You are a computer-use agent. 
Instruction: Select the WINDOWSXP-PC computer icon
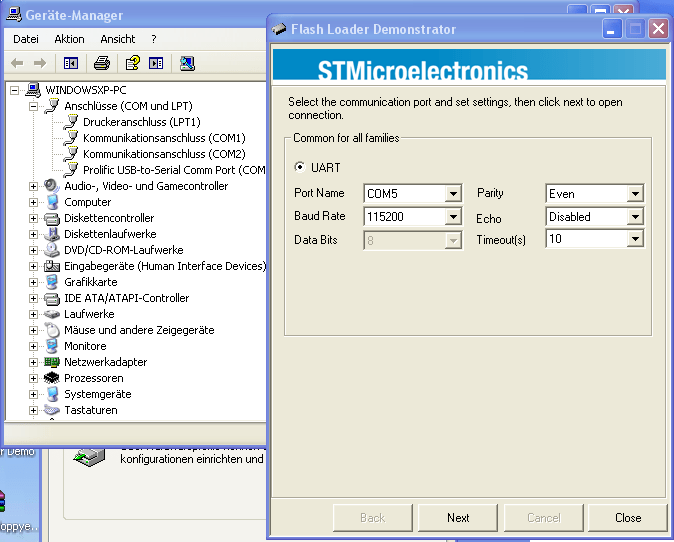click(33, 90)
